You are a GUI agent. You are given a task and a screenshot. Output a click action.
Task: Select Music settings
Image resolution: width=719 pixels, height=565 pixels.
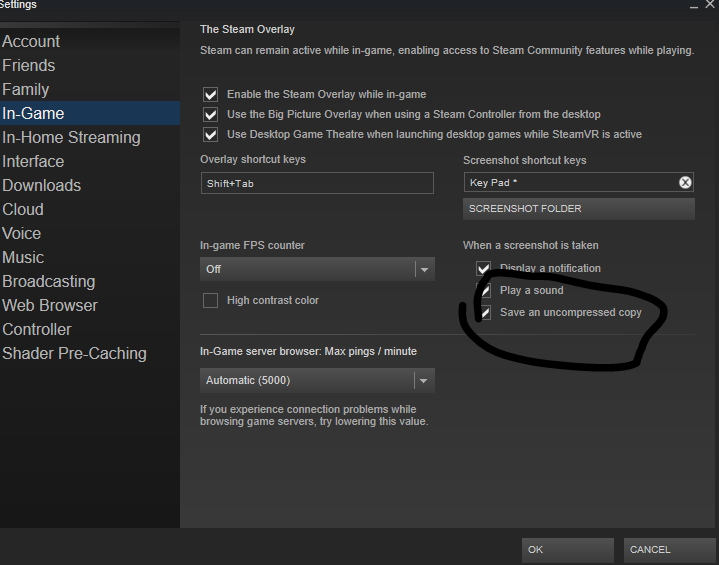click(x=90, y=257)
